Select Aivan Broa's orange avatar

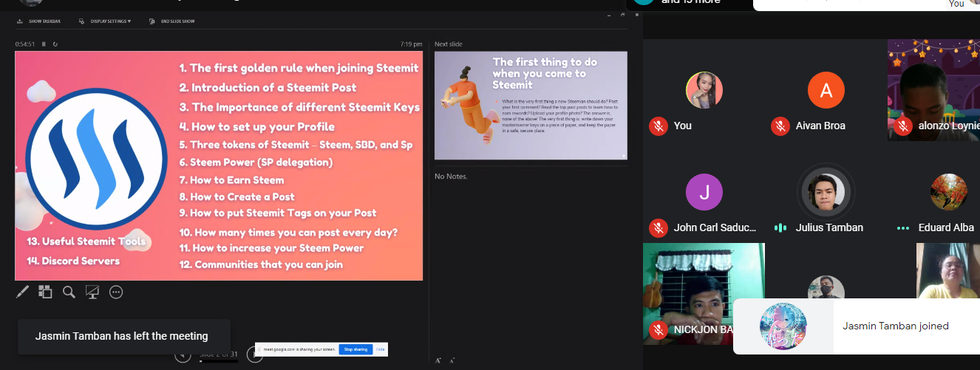[826, 91]
